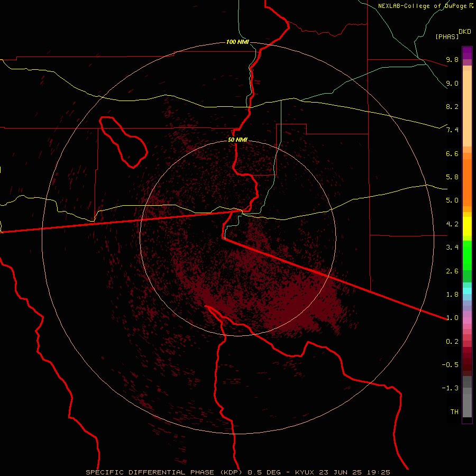Select the 1.0 value on the color scale
476x476 pixels.
452,318
